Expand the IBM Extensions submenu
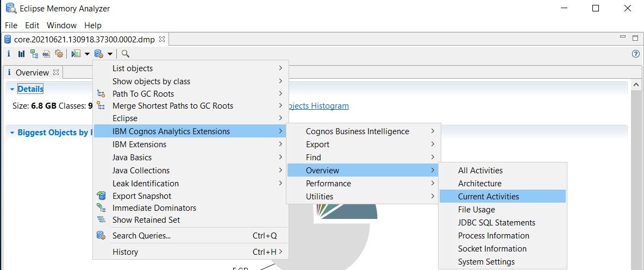 coord(191,145)
